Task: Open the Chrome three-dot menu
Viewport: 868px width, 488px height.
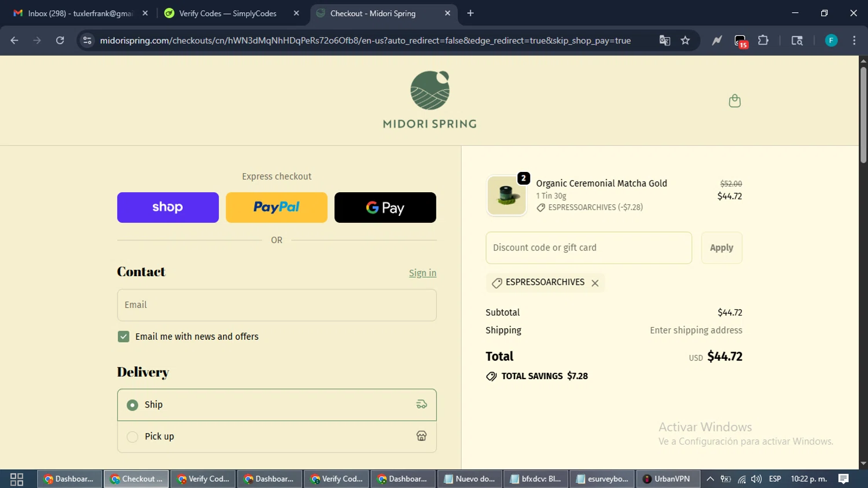Action: (854, 41)
